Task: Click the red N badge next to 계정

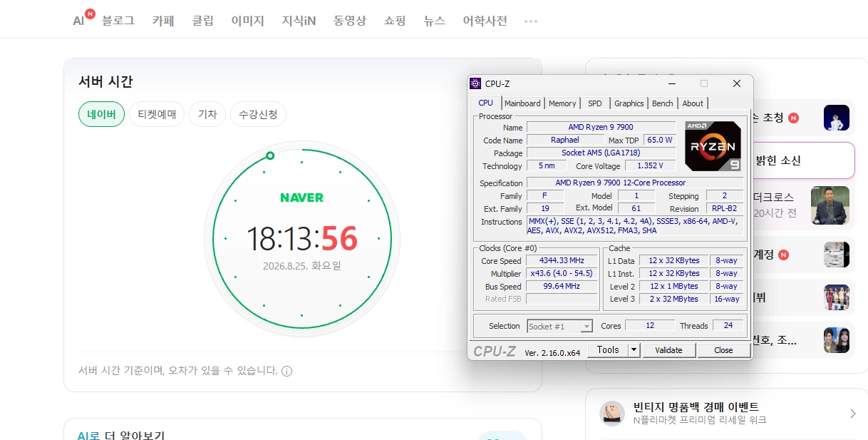Action: 783,255
